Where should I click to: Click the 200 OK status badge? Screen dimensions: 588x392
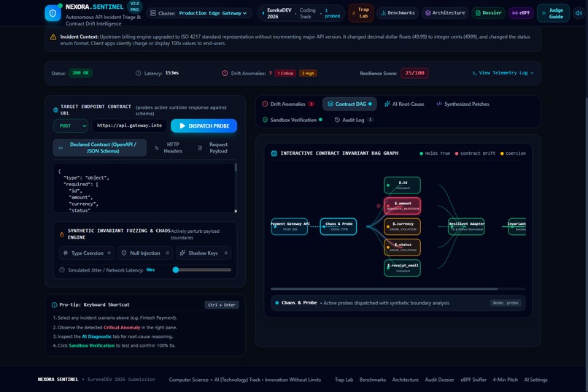coord(80,73)
